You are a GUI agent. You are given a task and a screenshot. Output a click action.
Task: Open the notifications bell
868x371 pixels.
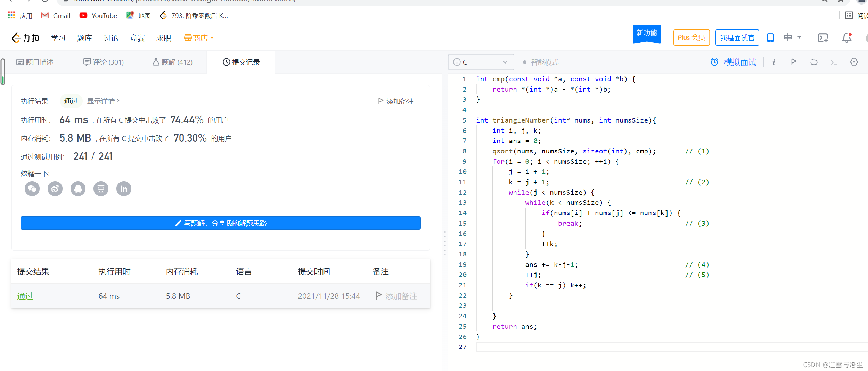point(847,37)
